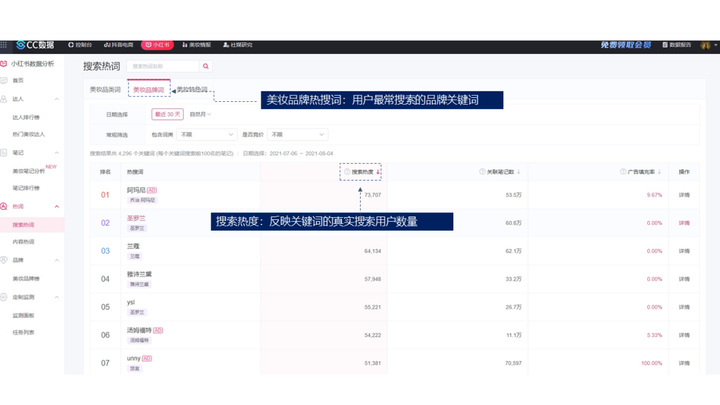Viewport: 720px width, 405px height.
Task: Switch to the 美妆品类词 tab
Action: click(x=105, y=90)
